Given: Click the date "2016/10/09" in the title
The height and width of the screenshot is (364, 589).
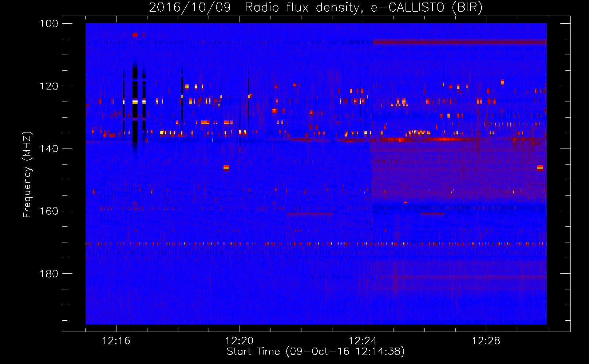Looking at the screenshot, I should (190, 7).
